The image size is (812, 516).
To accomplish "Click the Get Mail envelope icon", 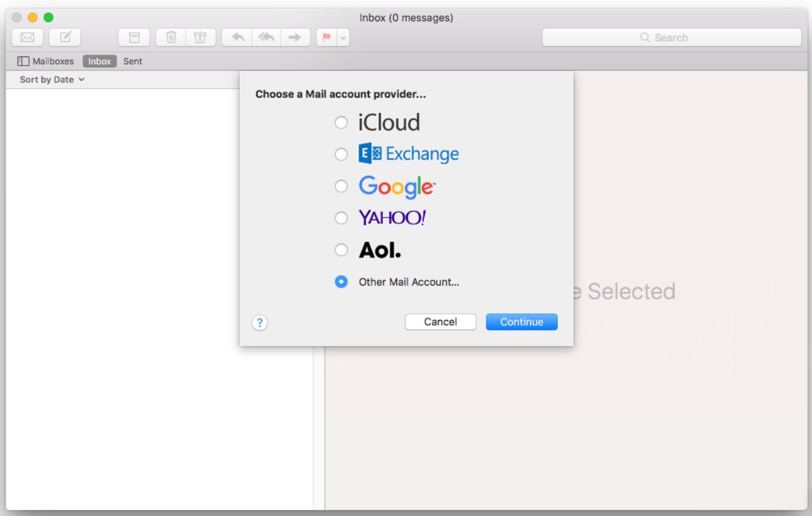I will (x=27, y=37).
